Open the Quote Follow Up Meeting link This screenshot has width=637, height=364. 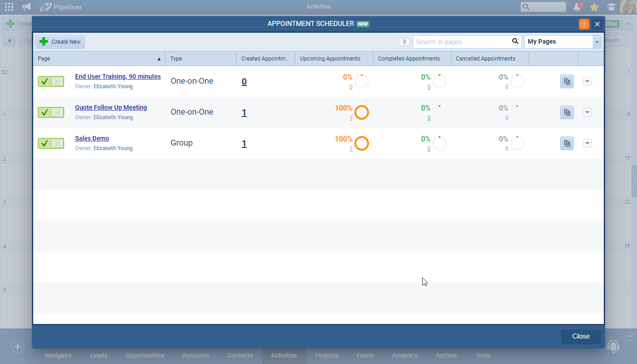111,108
